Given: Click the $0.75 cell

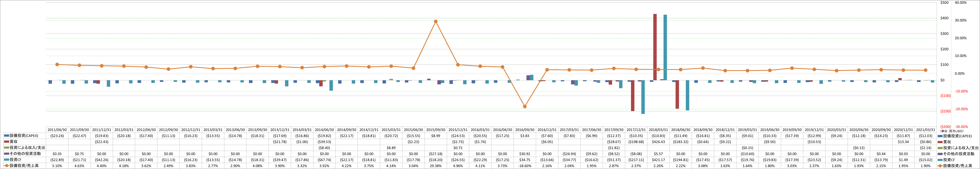Looking at the screenshot, I should (79, 154).
